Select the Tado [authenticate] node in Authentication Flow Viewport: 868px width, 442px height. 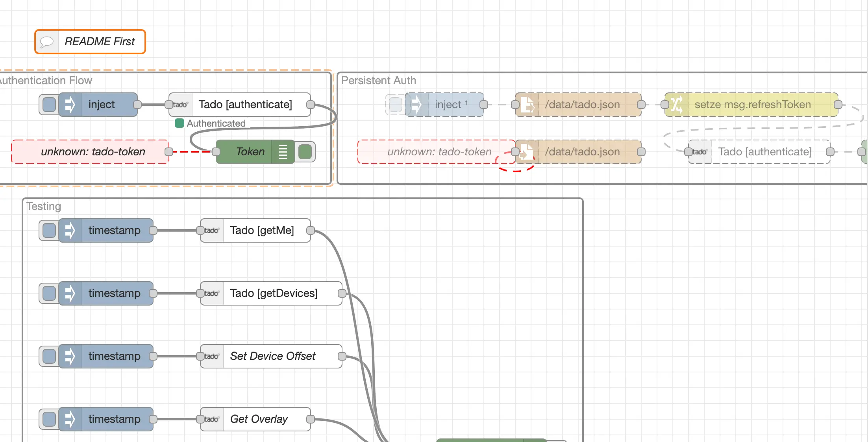(x=240, y=105)
